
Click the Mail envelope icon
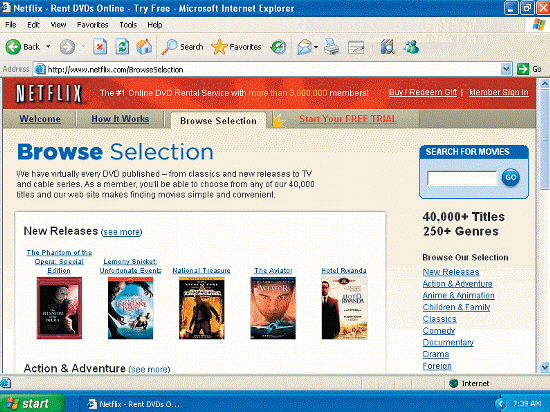[x=304, y=47]
